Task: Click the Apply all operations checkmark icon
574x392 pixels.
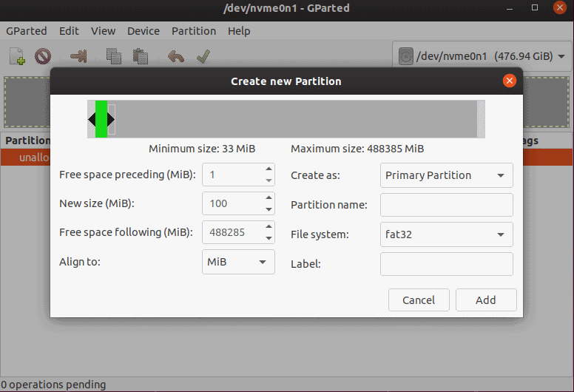Action: click(x=203, y=56)
